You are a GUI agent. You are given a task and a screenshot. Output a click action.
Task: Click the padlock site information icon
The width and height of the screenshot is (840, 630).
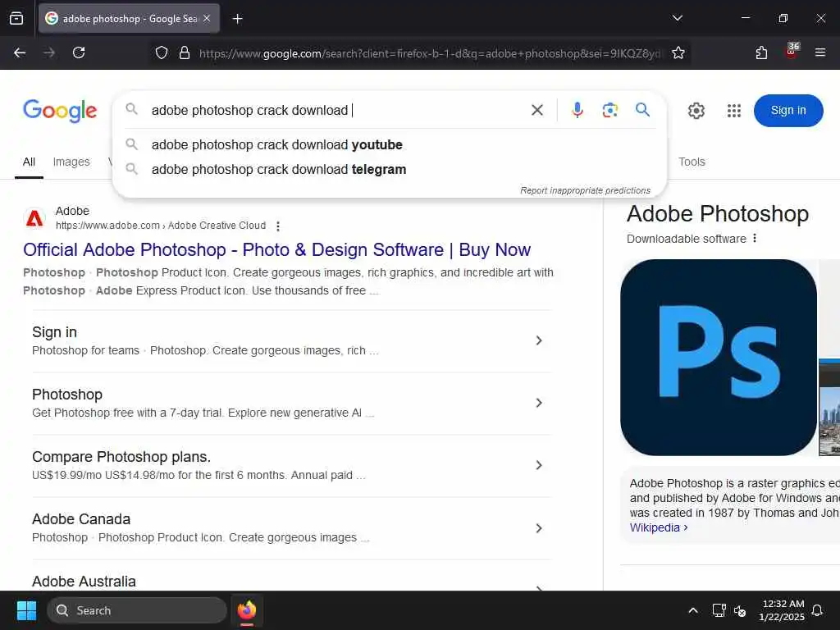point(185,52)
